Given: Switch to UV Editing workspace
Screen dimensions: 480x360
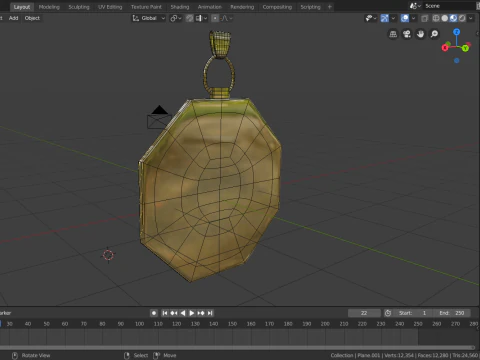Looking at the screenshot, I should (x=110, y=7).
